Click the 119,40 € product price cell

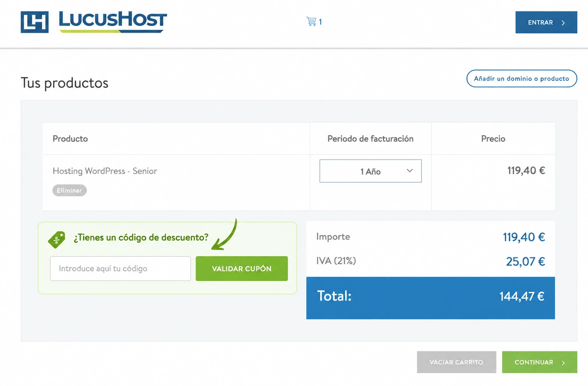pyautogui.click(x=526, y=171)
